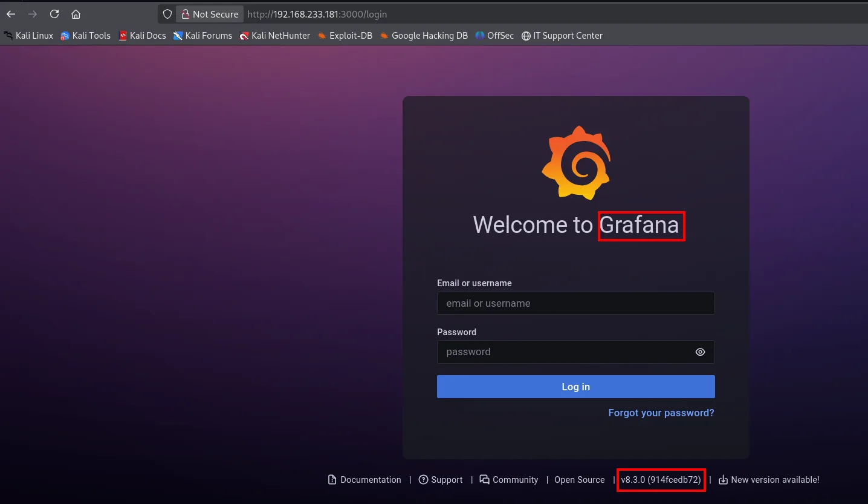The height and width of the screenshot is (504, 868).
Task: Go back with the browser back arrow
Action: [11, 14]
